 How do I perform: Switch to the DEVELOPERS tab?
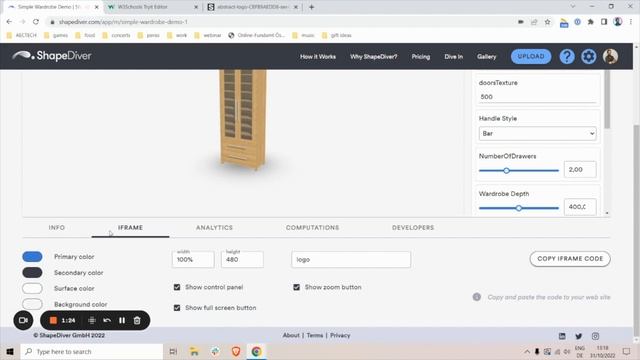click(x=413, y=227)
